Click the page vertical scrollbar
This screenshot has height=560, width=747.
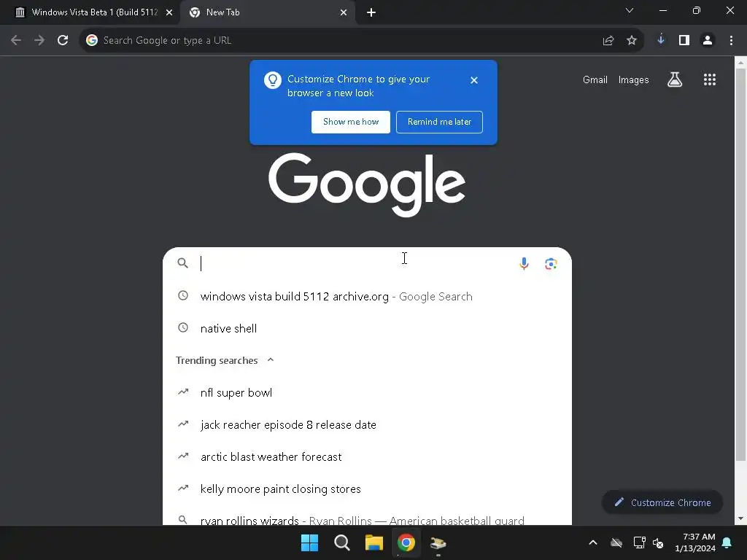click(x=740, y=265)
